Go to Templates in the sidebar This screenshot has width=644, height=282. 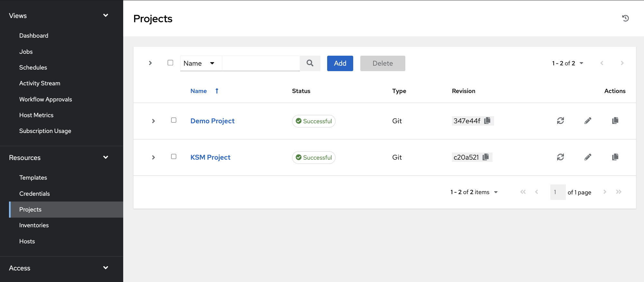click(x=33, y=178)
